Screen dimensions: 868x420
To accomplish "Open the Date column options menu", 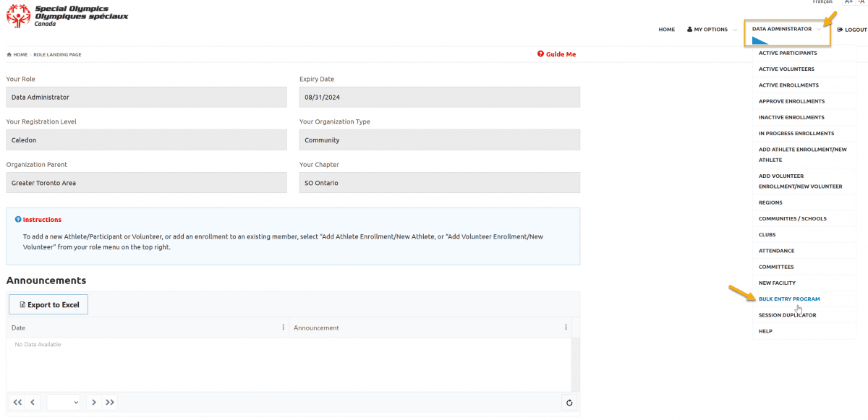I will [x=283, y=327].
